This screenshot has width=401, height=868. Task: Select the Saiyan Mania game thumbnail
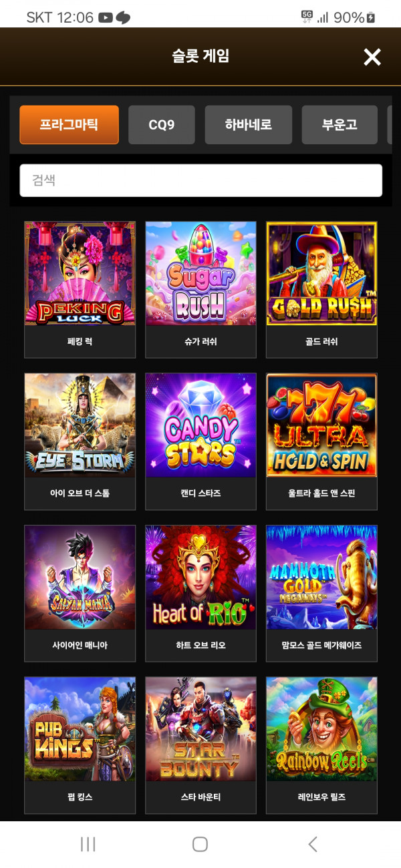(80, 578)
